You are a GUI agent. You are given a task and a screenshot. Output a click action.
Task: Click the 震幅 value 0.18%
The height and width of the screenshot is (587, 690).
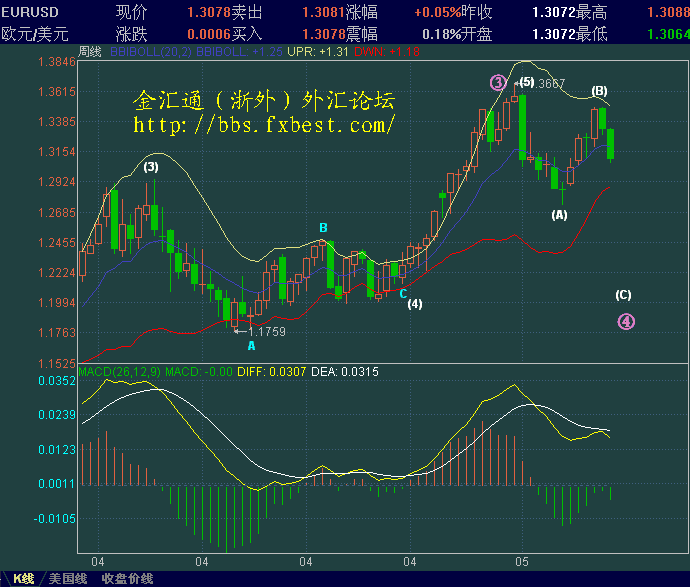point(441,34)
